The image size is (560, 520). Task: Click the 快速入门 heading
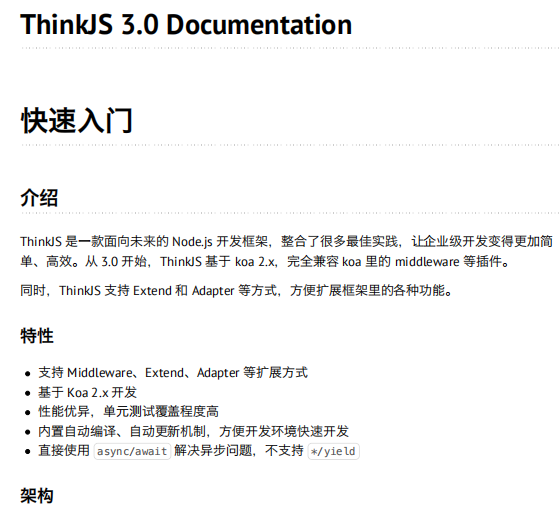click(x=76, y=121)
